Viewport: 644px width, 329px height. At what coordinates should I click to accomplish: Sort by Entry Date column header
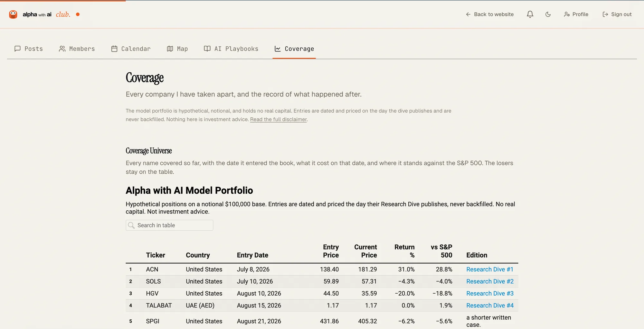[x=252, y=255]
